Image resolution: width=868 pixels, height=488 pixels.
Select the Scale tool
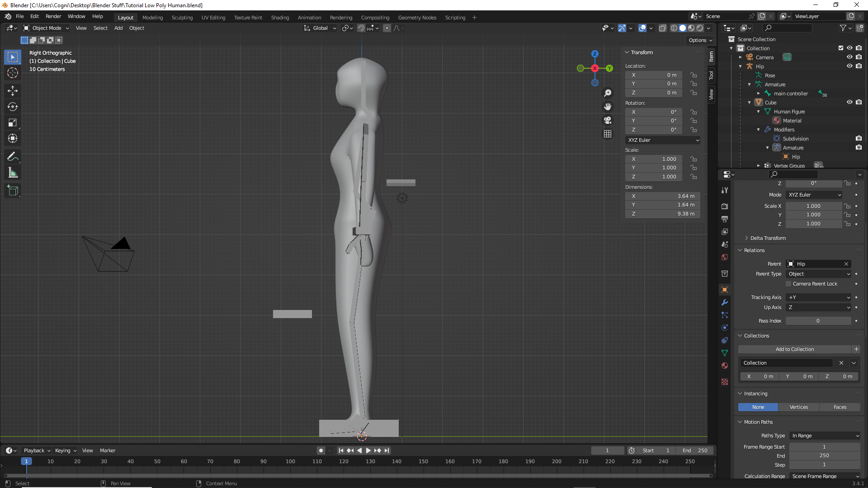coord(12,122)
